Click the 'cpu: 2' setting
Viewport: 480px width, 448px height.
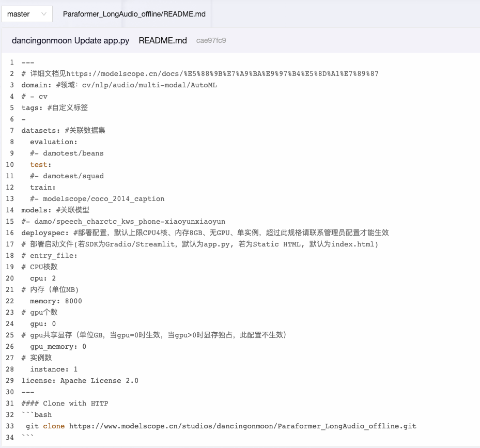tap(43, 279)
